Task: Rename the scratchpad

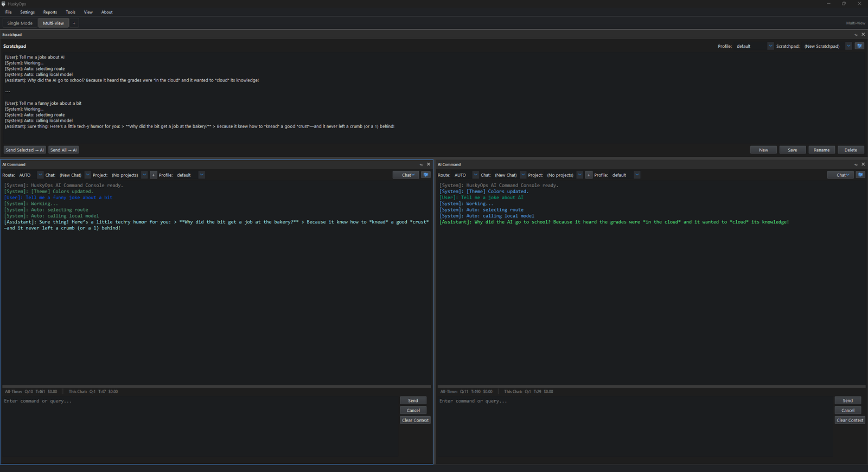Action: click(x=822, y=150)
